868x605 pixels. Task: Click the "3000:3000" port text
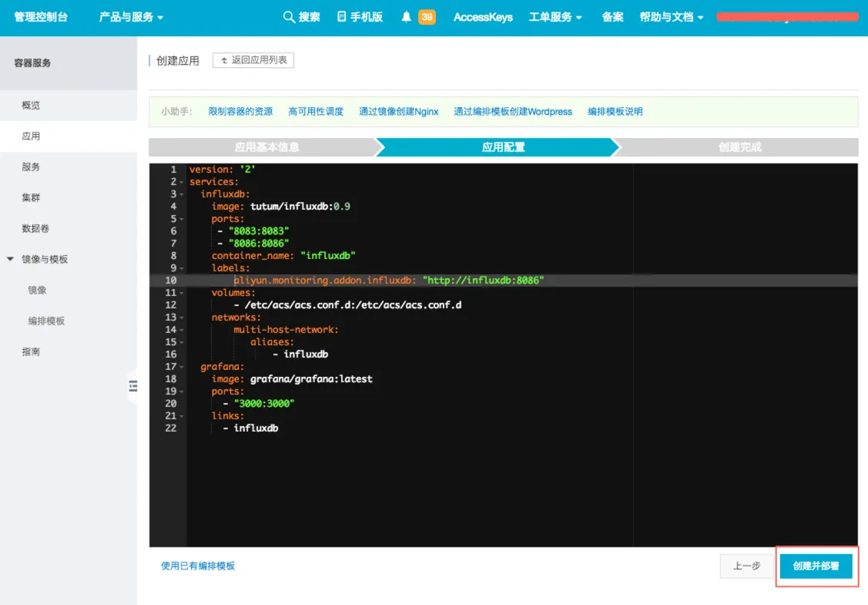tap(264, 404)
